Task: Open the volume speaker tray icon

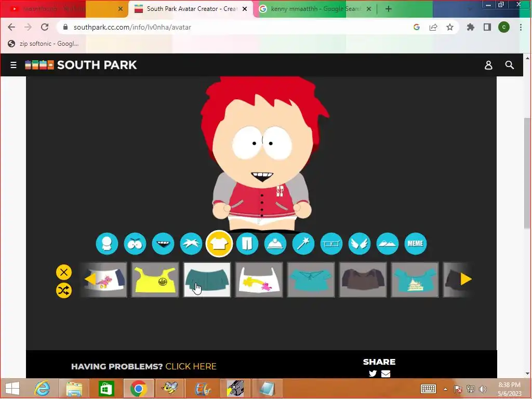Action: pyautogui.click(x=483, y=389)
